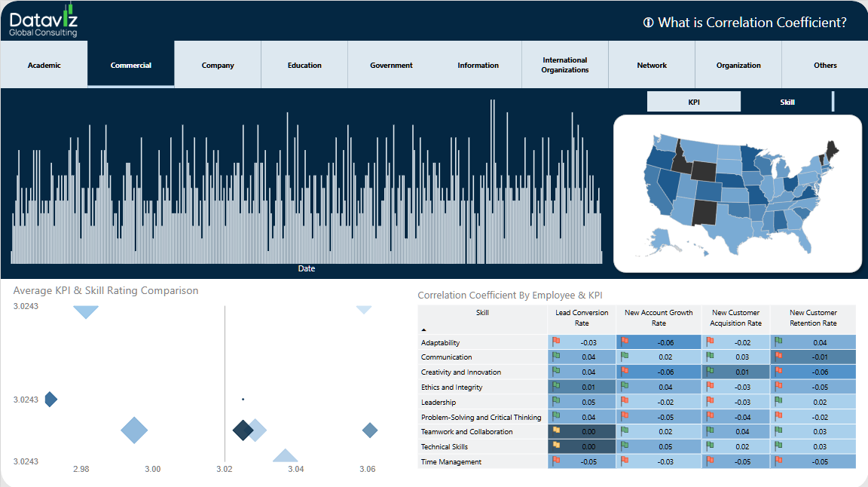The image size is (868, 487).
Task: Click the large dark diamond in scatter chart
Action: [x=243, y=430]
